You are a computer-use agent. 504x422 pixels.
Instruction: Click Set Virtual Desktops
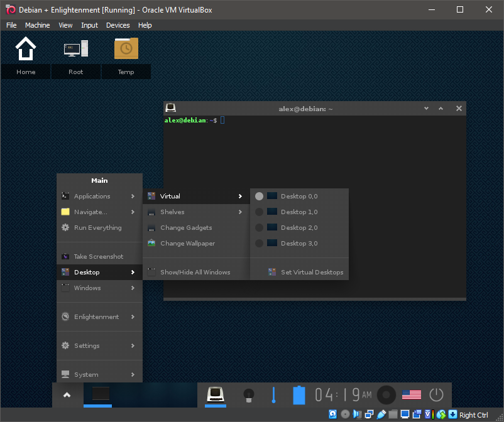pyautogui.click(x=312, y=273)
